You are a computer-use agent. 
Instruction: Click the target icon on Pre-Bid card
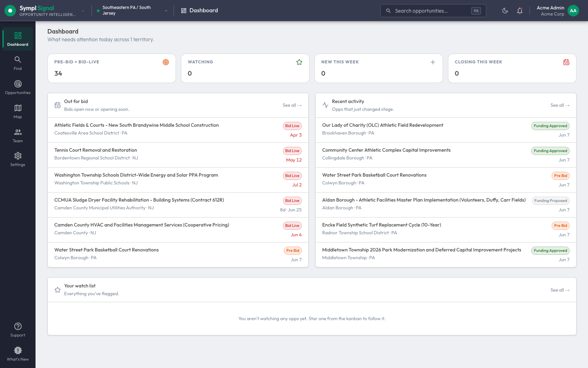(166, 62)
